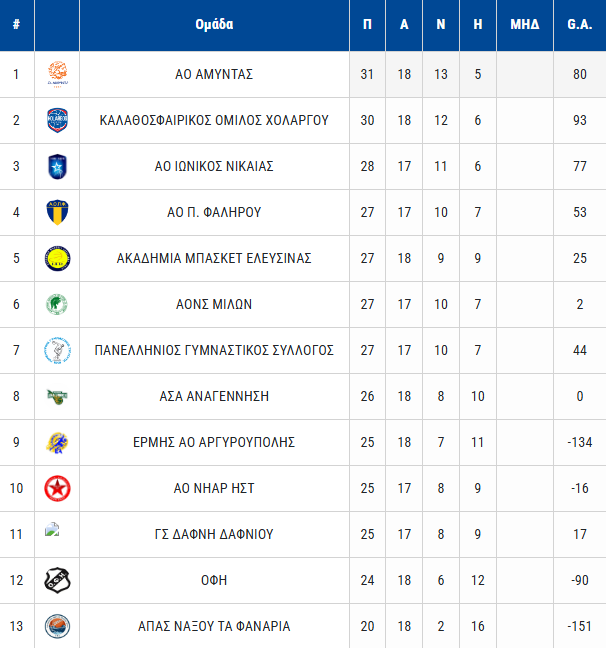606x648 pixels.
Task: Click the Π points column header
Action: 367,25
